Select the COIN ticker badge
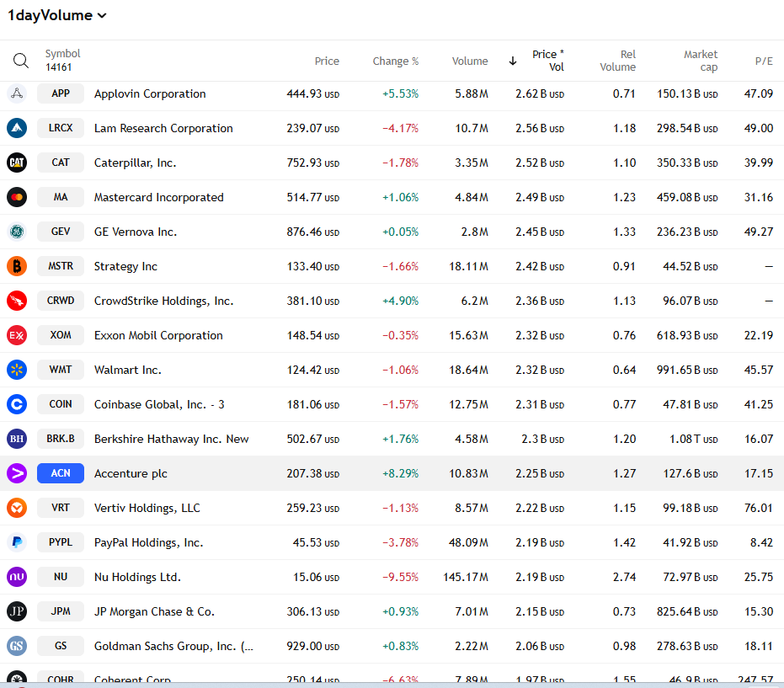Screen dimensions: 784x688 click(61, 404)
